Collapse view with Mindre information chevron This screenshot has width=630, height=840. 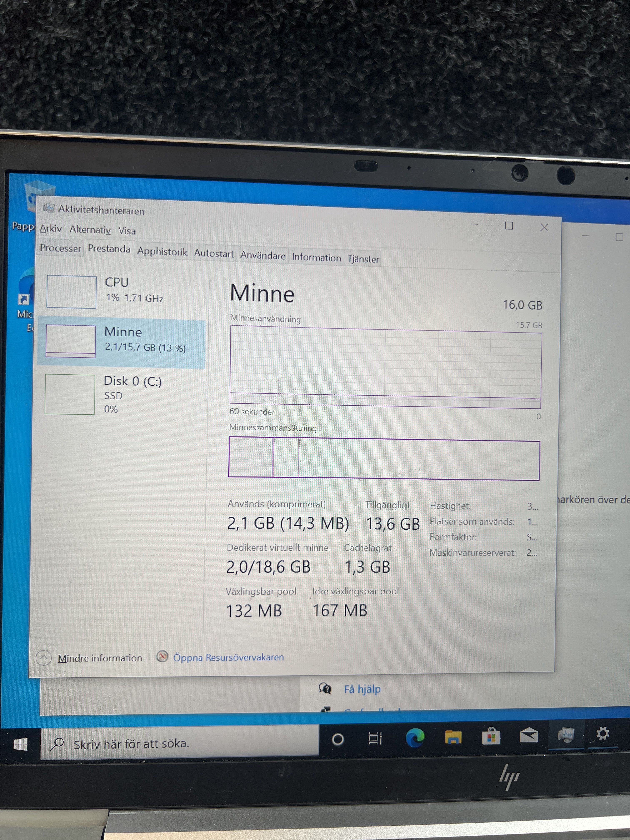pyautogui.click(x=44, y=658)
